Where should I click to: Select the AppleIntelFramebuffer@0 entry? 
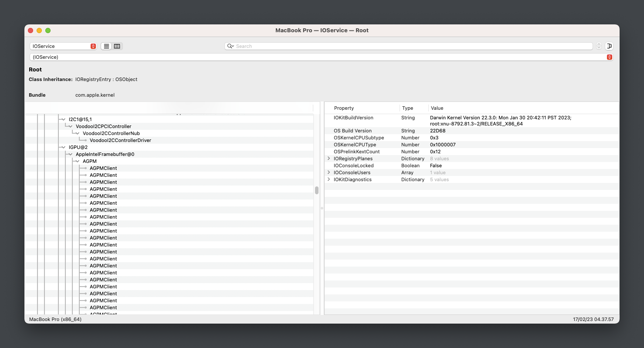(x=105, y=154)
